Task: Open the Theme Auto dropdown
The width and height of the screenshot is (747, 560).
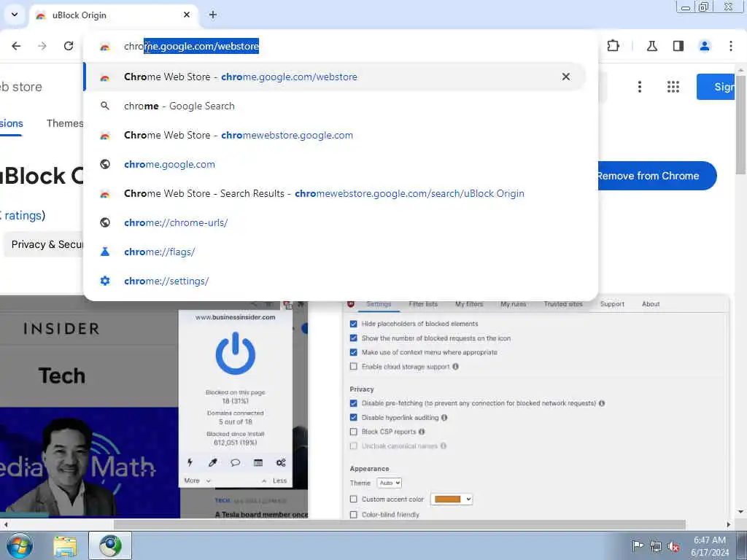Action: [390, 483]
